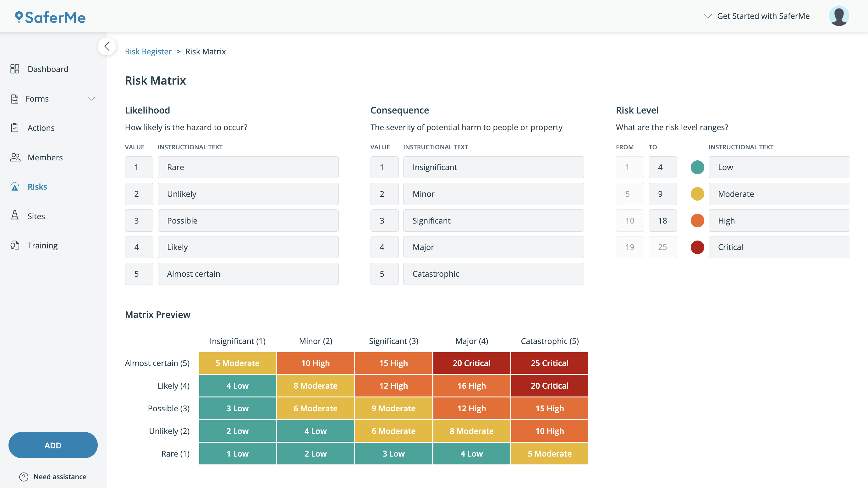Click the teal Low risk color swatch
The width and height of the screenshot is (868, 488).
(x=697, y=167)
